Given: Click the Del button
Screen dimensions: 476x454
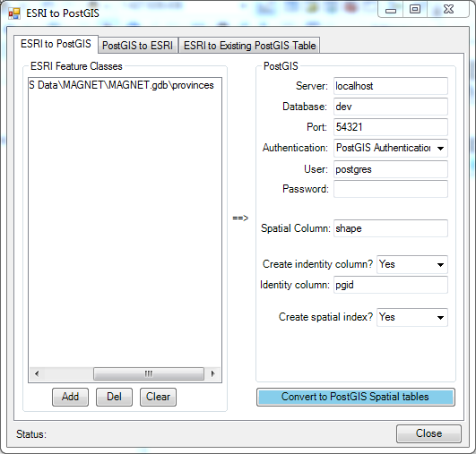Looking at the screenshot, I should click(114, 397).
